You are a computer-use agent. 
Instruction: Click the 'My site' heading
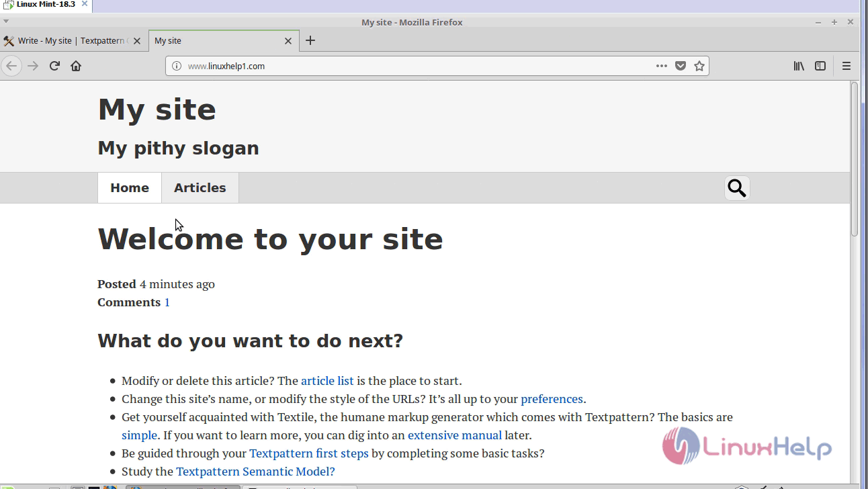point(157,109)
